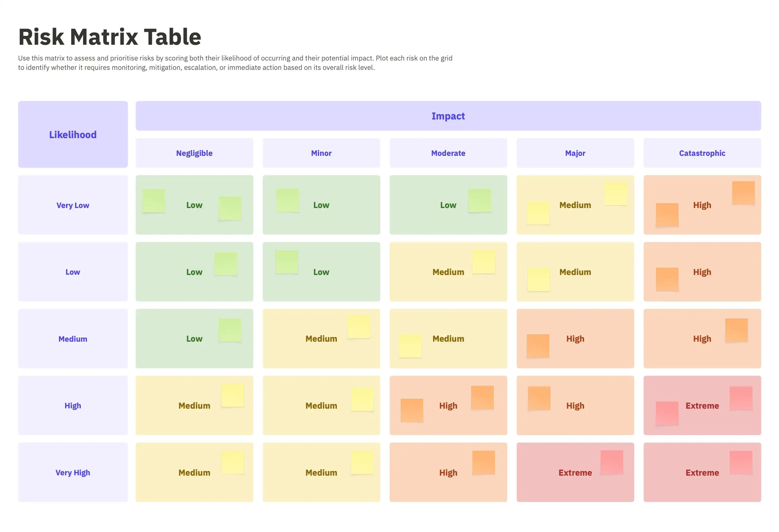Click the pink sticky note in Very High Major cell
The width and height of the screenshot is (779, 532).
tap(612, 462)
